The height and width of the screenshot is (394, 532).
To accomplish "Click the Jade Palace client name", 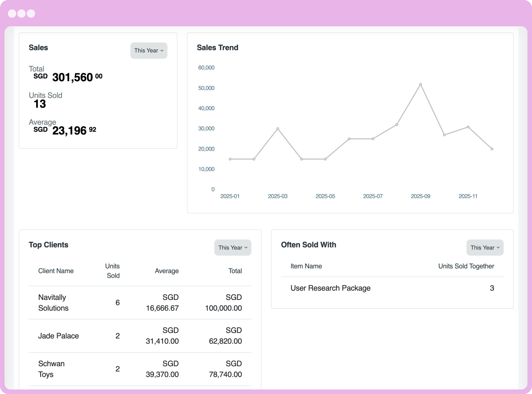I will (58, 336).
